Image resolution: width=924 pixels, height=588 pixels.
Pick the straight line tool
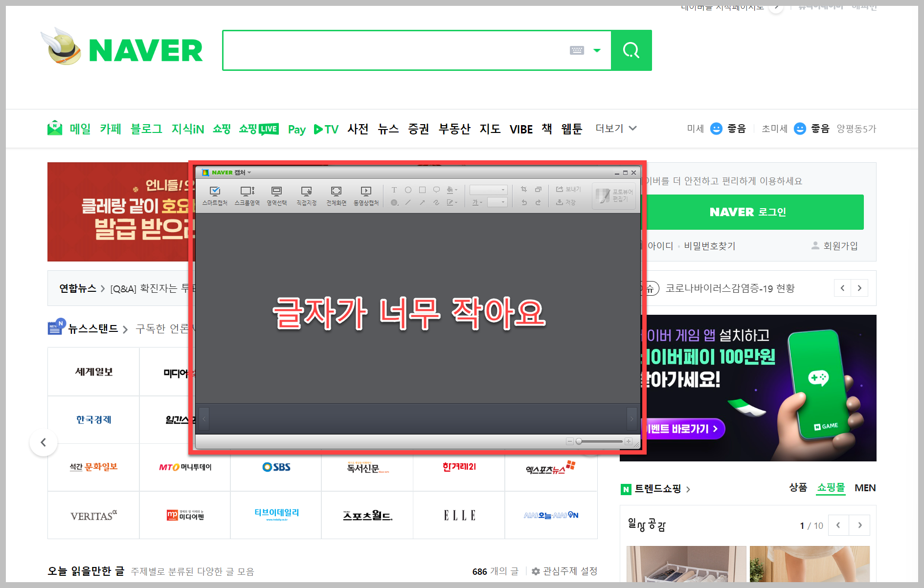[x=408, y=202]
